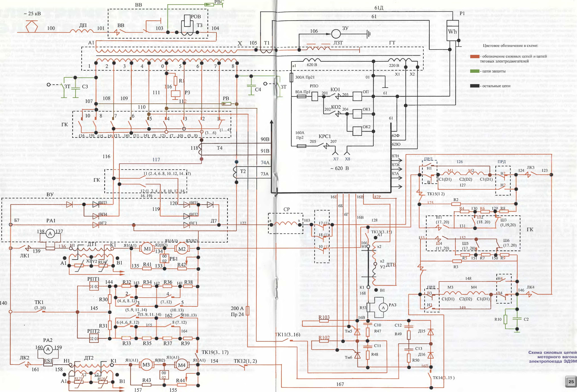Viewport: 577px width, 392px height.
Task: Click the 'РВС' label at top
Action: [219, 2]
